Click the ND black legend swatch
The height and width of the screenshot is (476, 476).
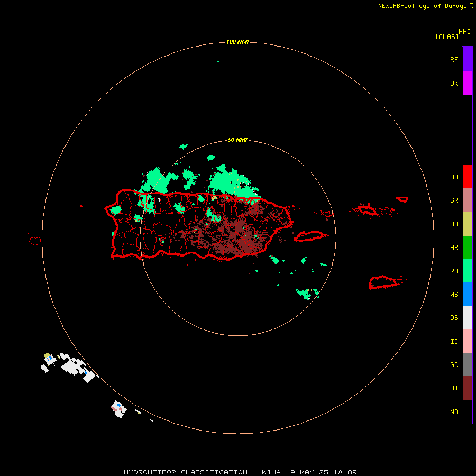[467, 411]
